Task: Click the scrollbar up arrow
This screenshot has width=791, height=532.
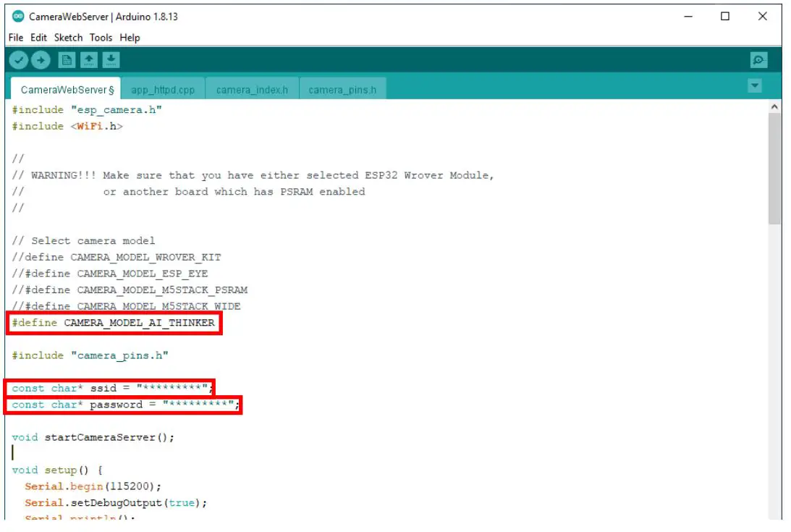Action: [x=774, y=106]
